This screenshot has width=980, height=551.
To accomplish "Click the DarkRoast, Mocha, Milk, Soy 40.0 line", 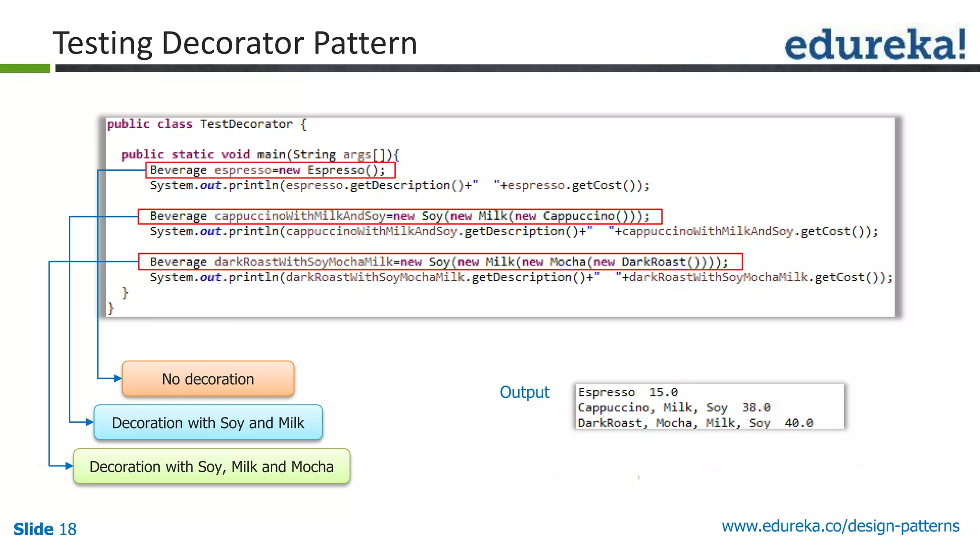I will [695, 423].
